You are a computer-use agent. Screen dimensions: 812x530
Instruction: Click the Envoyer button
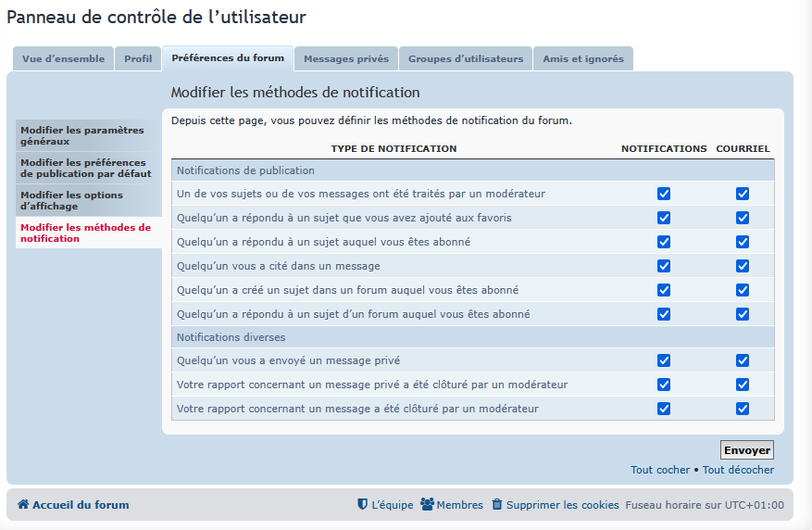747,450
